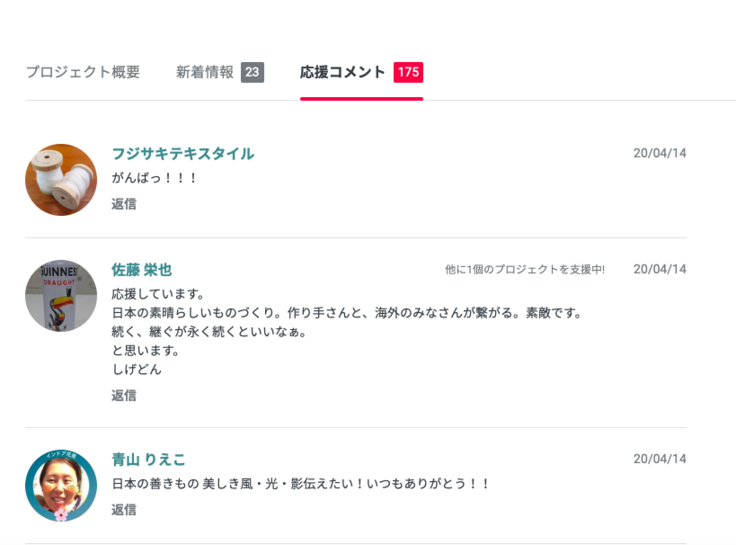Switch to the 新着情報 tab
Viewport: 736px width, 545px height.
[x=205, y=72]
